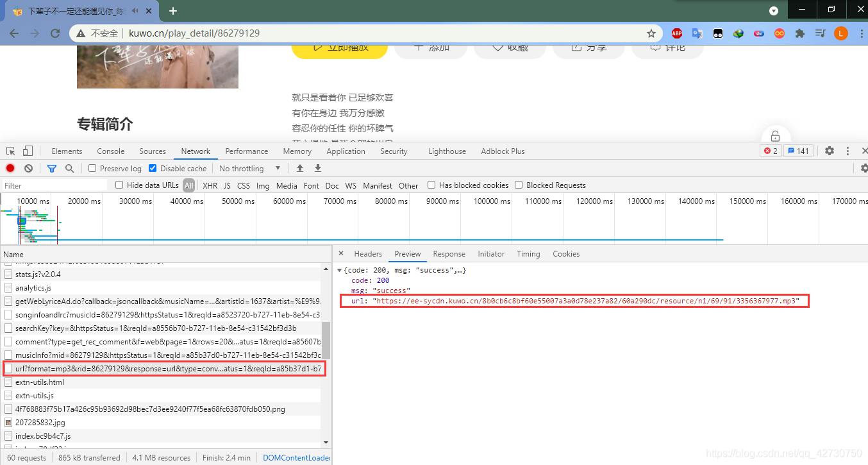The width and height of the screenshot is (868, 465).
Task: Open DevTools settings gear icon
Action: point(830,151)
